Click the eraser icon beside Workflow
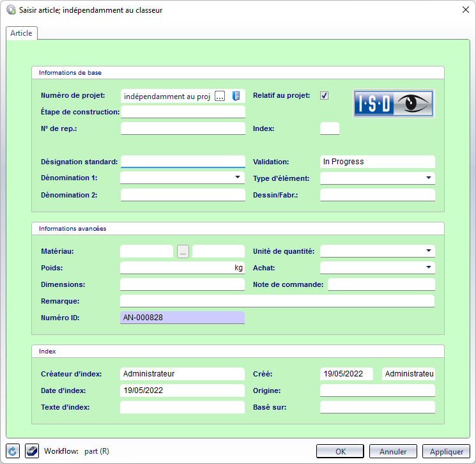This screenshot has width=476, height=464. [32, 451]
